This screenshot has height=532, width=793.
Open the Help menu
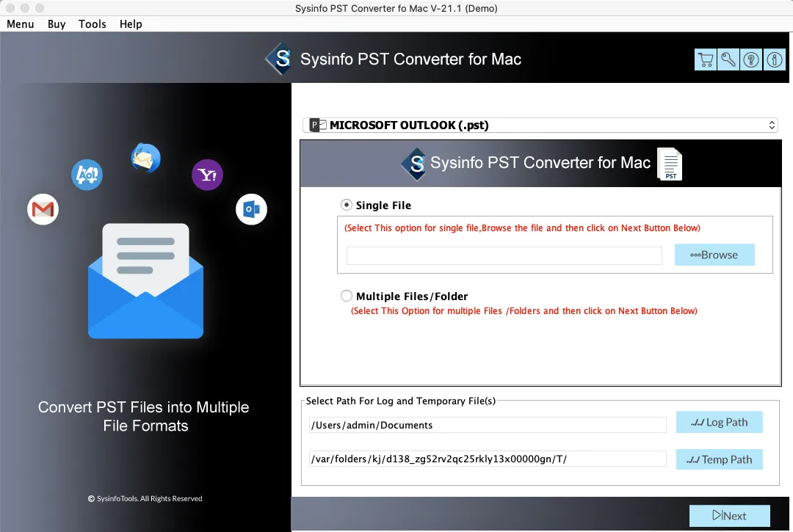[x=131, y=24]
